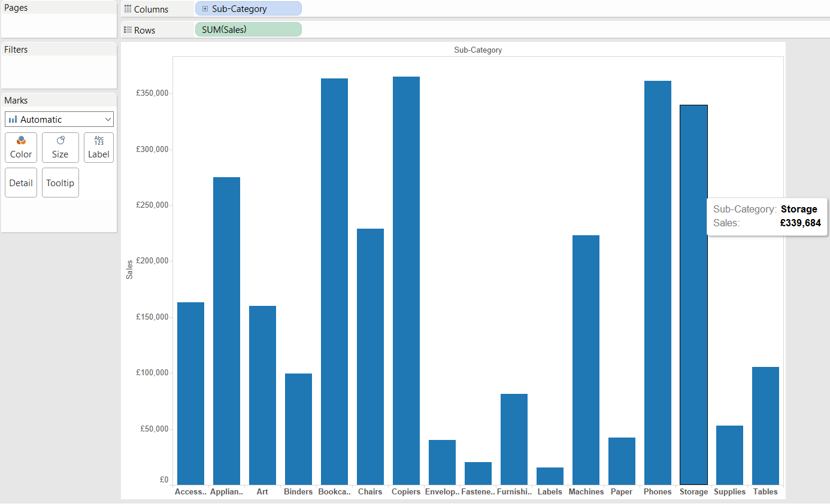
Task: Click the £350,000 axis tick label
Action: (152, 93)
